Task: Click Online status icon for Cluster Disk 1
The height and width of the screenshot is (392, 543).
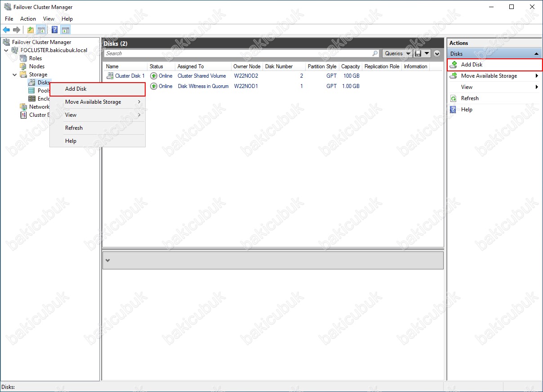Action: coord(154,76)
